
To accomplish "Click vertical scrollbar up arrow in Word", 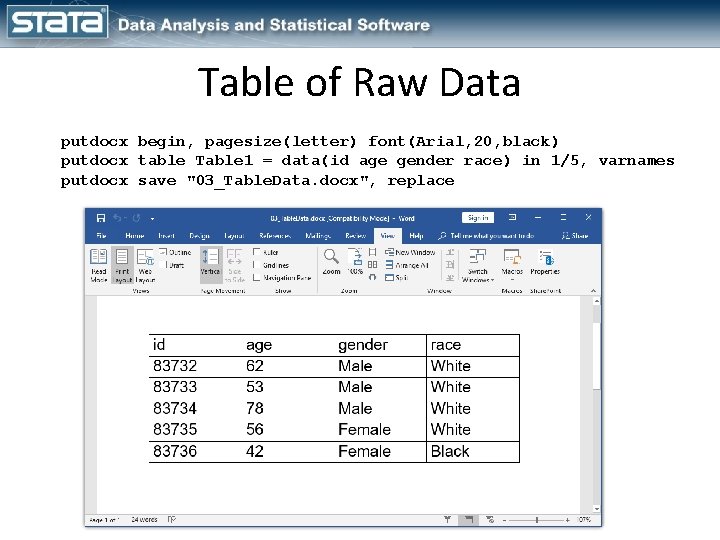I will (x=596, y=301).
